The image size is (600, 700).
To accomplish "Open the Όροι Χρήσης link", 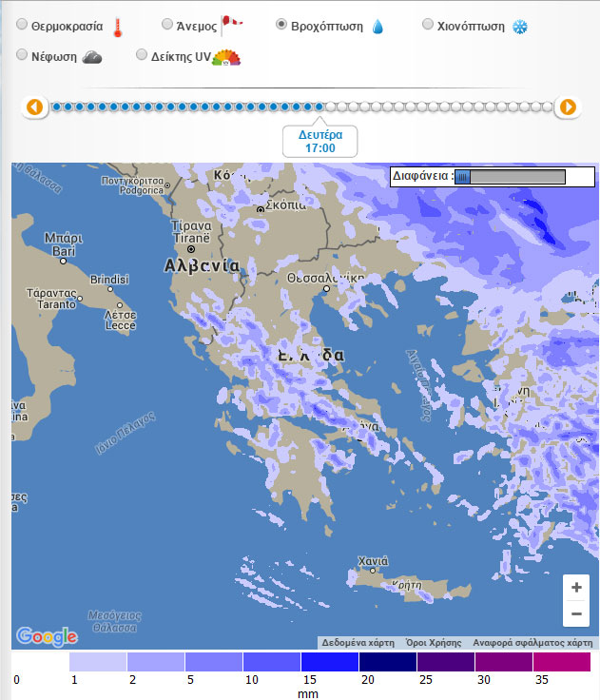I will pos(434,642).
